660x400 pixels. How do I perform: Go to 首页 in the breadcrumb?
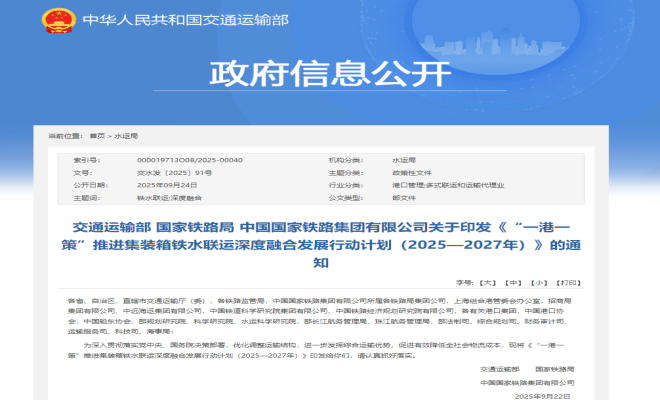(x=97, y=134)
